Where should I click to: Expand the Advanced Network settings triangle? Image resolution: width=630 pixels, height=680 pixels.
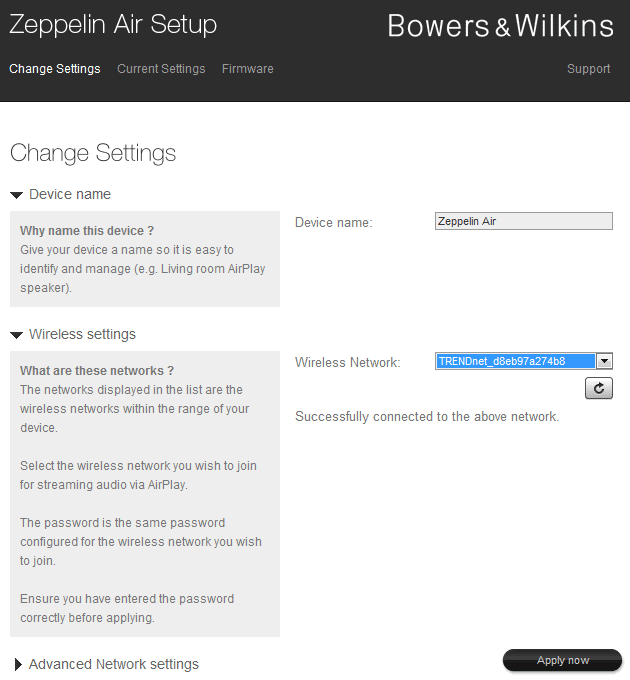[x=18, y=665]
